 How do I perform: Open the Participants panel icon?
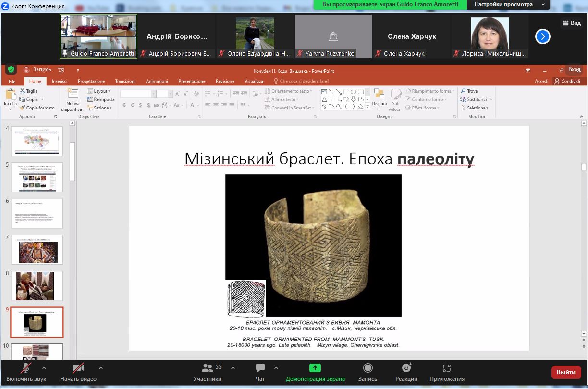pos(208,368)
